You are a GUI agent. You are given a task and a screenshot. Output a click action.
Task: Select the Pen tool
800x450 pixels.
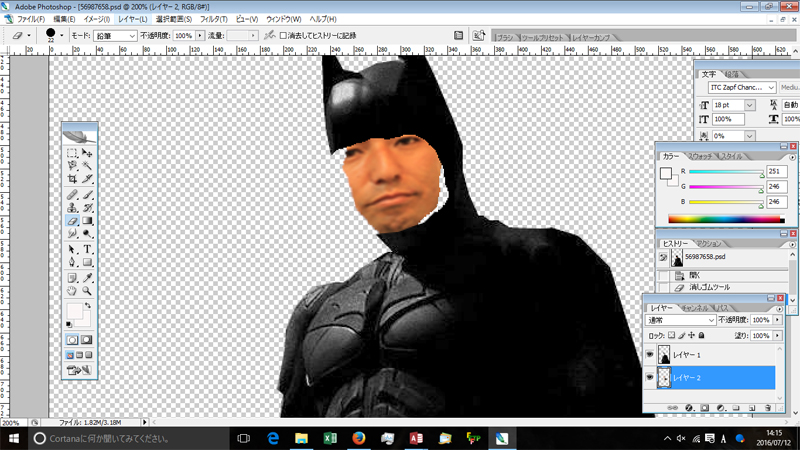[72, 262]
